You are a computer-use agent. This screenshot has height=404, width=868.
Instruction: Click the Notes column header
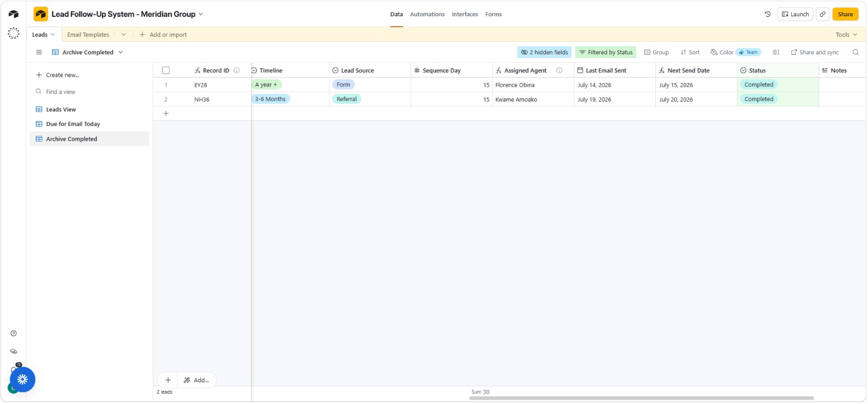[x=843, y=71]
